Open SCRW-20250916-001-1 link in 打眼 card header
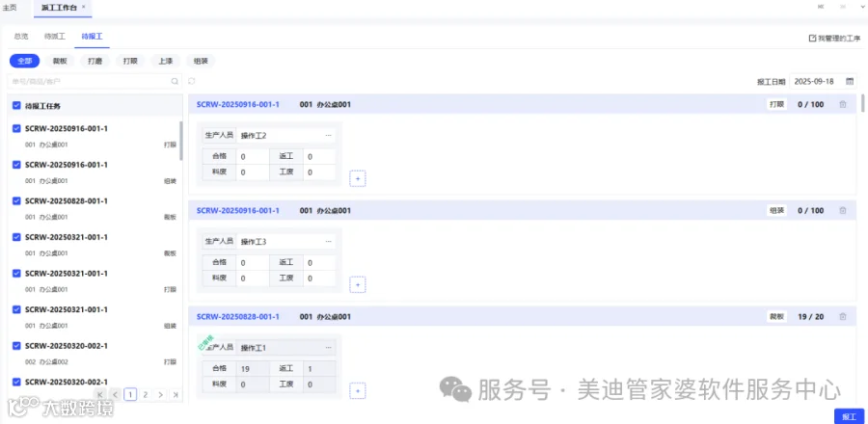 pyautogui.click(x=238, y=104)
